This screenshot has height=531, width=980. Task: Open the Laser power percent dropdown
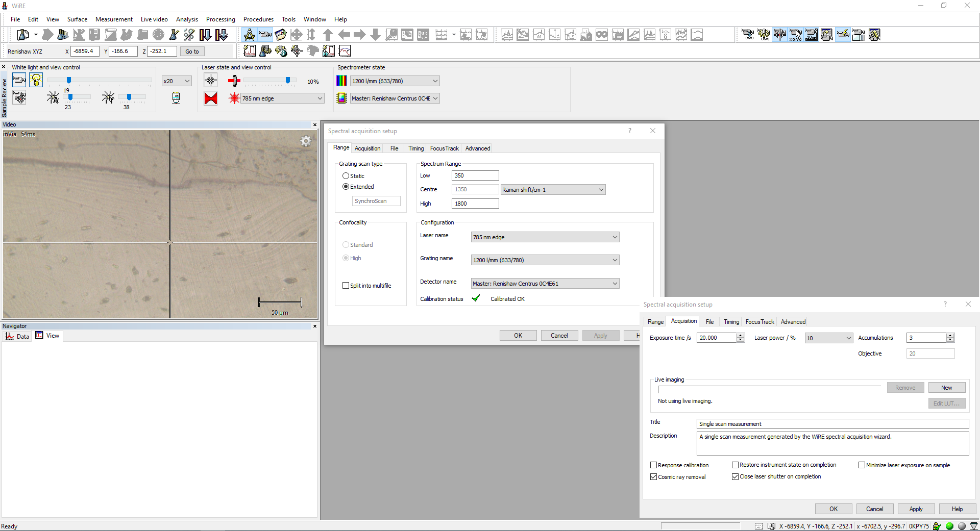828,338
